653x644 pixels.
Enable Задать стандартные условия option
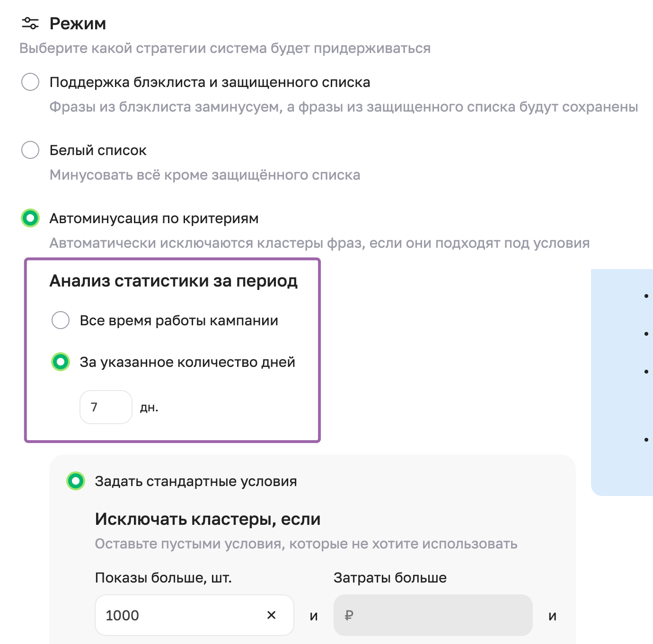pyautogui.click(x=76, y=481)
